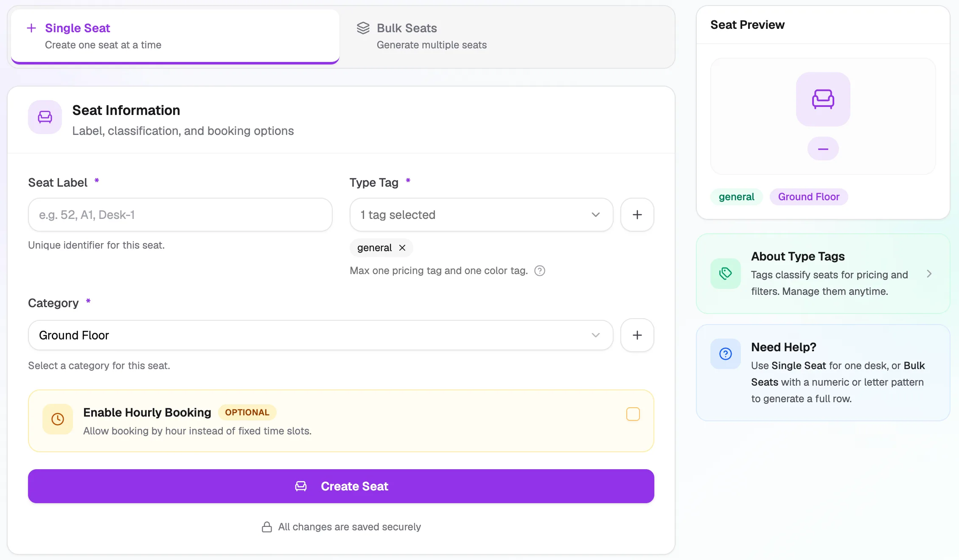The width and height of the screenshot is (959, 560).
Task: Click the plus icon beside Single Seat
Action: (x=31, y=28)
